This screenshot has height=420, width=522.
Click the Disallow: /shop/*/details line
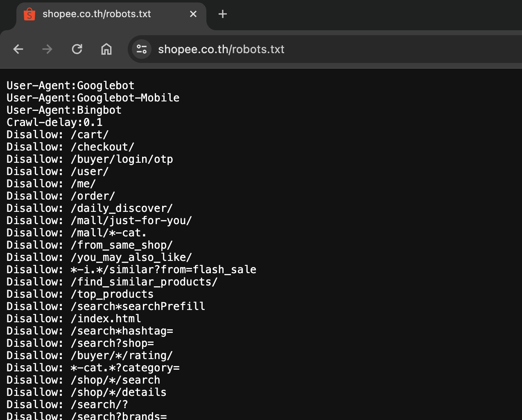click(86, 392)
